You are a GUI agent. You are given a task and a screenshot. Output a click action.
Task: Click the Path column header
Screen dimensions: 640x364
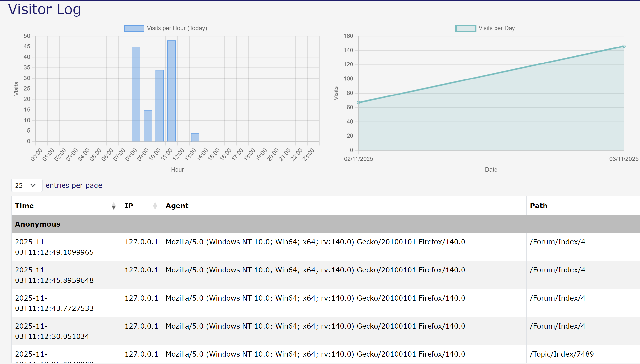coord(539,206)
